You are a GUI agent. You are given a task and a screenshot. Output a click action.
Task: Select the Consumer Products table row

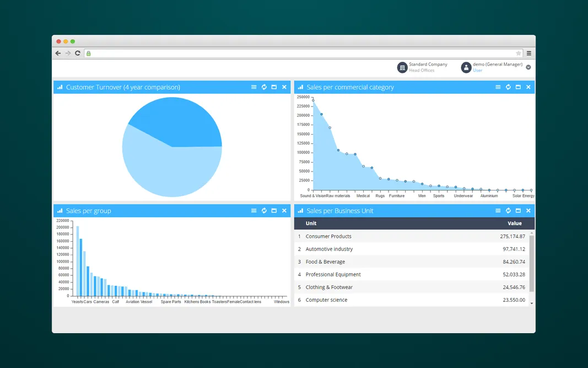point(386,236)
